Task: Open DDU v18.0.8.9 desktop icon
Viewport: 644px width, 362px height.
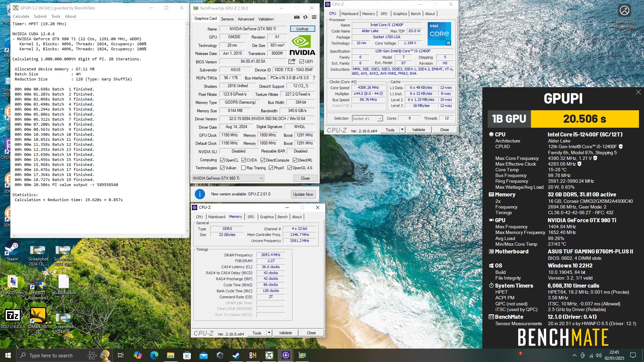Action: click(x=12, y=319)
